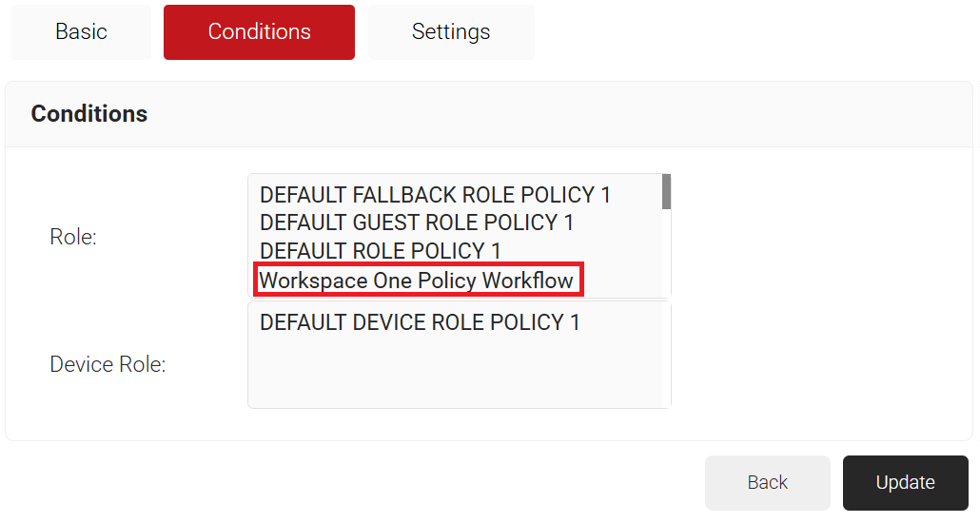
Task: Click the Device Role list scrollbar
Action: click(x=667, y=355)
